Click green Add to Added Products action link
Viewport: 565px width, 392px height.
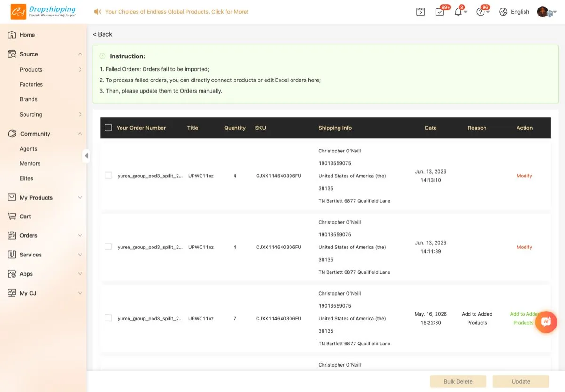coord(523,319)
